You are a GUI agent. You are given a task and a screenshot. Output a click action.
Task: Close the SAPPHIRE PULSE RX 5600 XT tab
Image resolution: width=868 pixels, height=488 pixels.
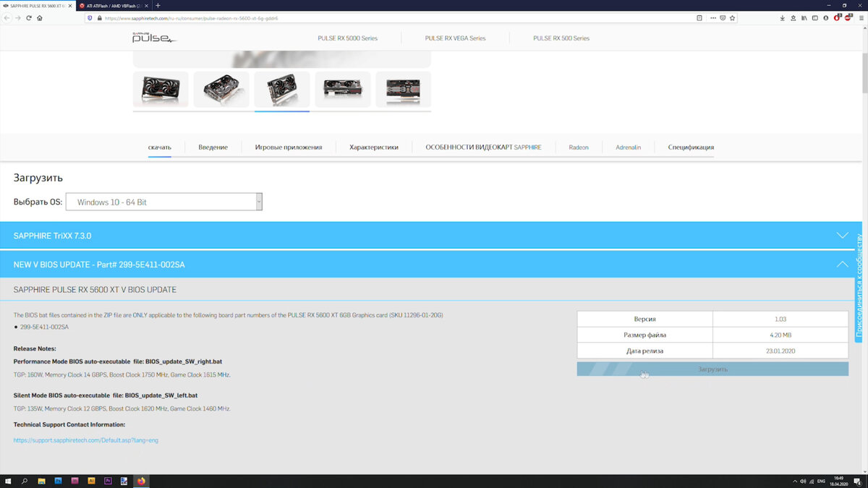point(69,5)
